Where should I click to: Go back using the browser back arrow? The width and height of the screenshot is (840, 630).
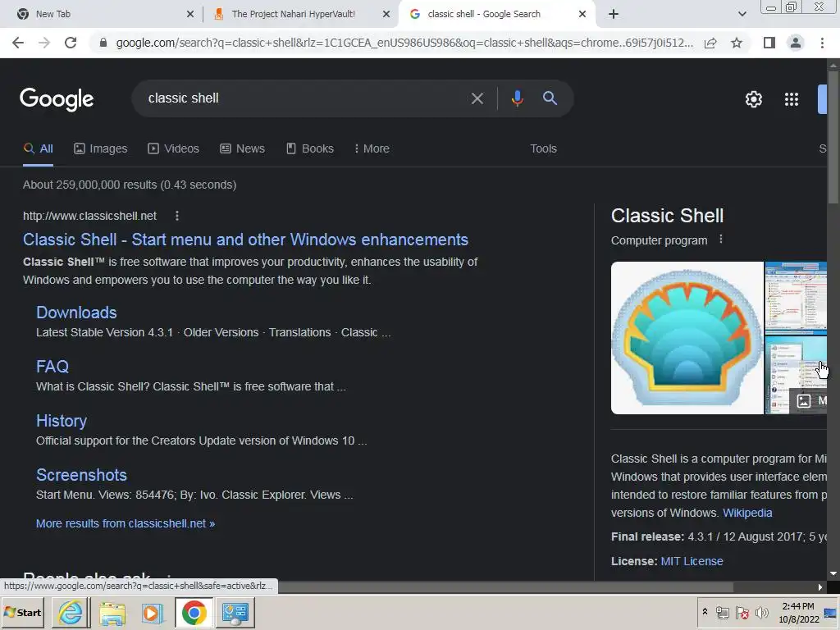tap(18, 43)
